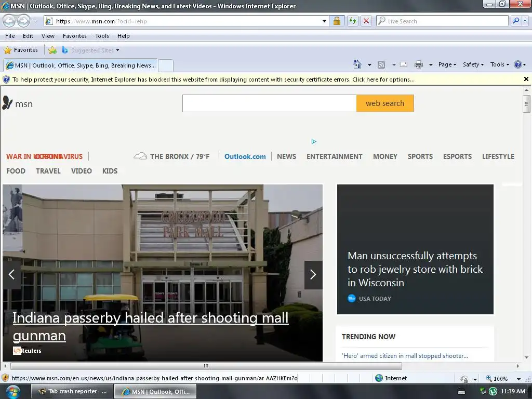Open the Tools menu in menu bar
This screenshot has height=399, width=532.
pyautogui.click(x=102, y=36)
